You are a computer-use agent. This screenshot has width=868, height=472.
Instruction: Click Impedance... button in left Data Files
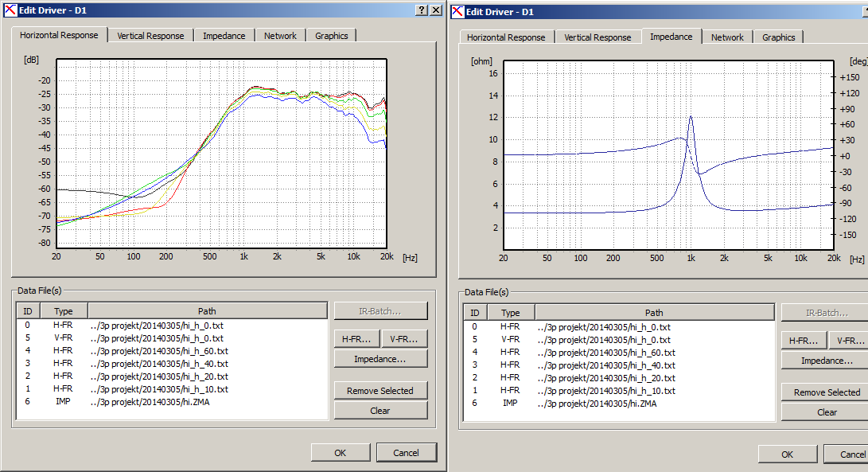pyautogui.click(x=380, y=359)
